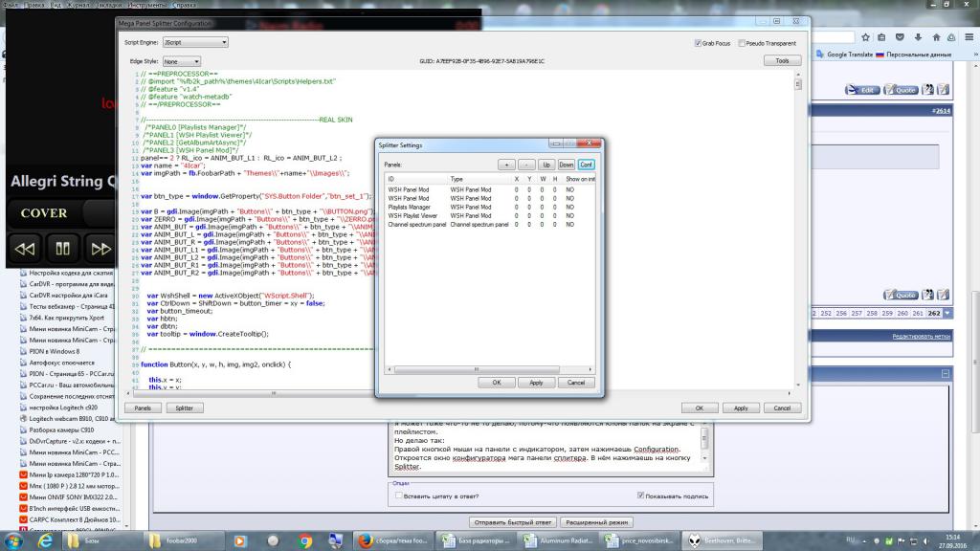Open the Script Engine dropdown
Viewport: 980px width, 551px height.
pos(195,43)
